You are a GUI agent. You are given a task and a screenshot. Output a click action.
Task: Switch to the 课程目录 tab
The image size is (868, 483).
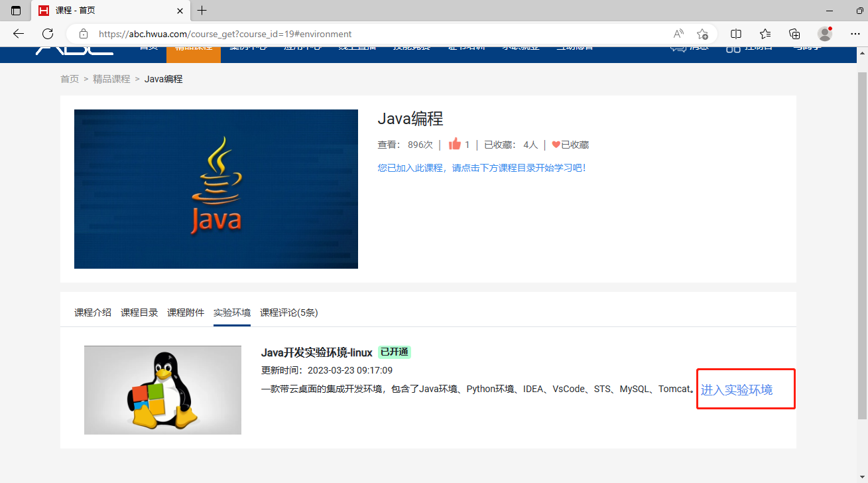pyautogui.click(x=139, y=312)
